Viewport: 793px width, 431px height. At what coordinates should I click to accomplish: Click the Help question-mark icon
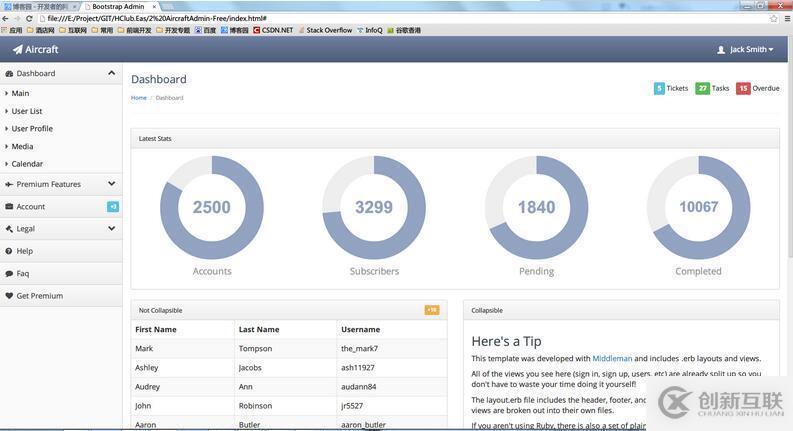[x=9, y=251]
